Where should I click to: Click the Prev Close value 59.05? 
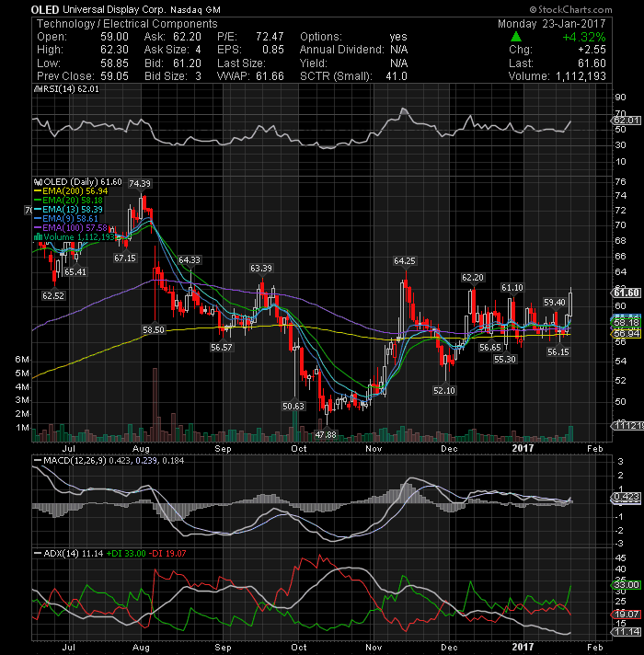[114, 76]
